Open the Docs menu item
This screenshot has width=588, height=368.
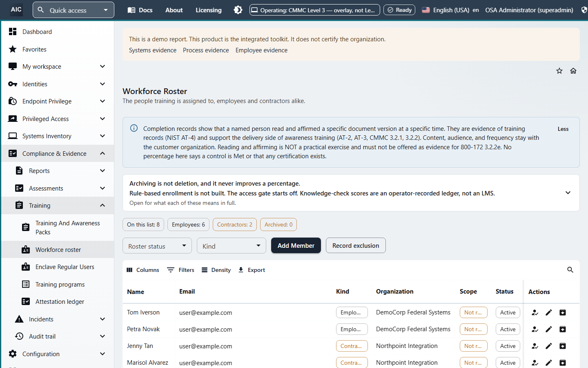tap(140, 10)
